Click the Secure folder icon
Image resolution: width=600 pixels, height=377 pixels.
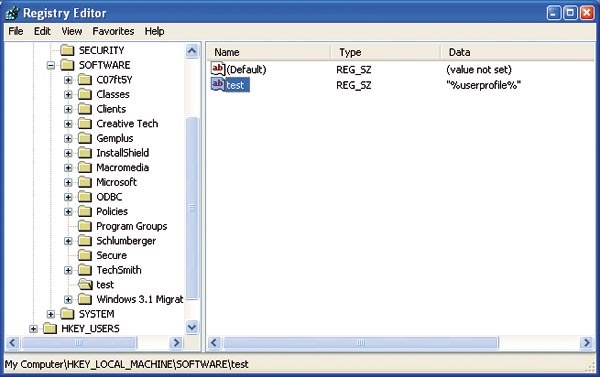[85, 255]
